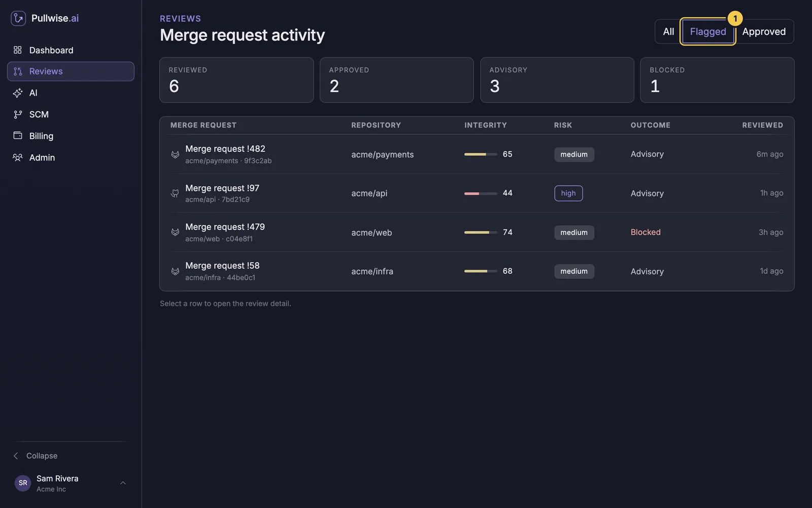Open Merge request !479 title
The width and height of the screenshot is (812, 508).
pos(225,227)
